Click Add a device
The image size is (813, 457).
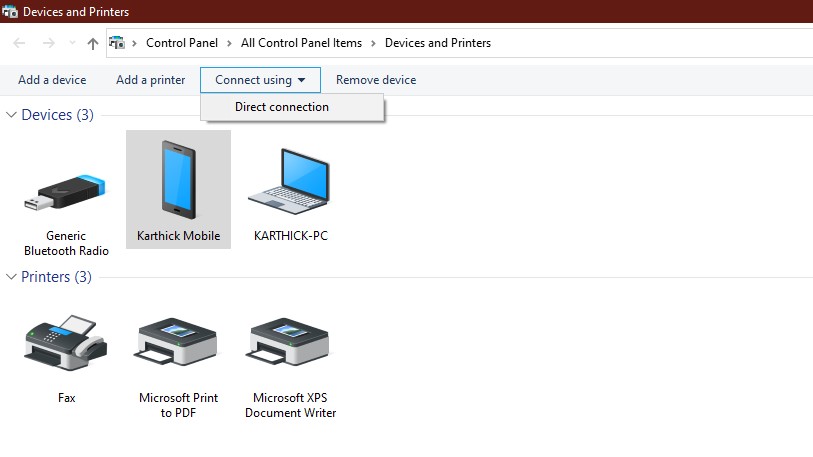coord(52,80)
